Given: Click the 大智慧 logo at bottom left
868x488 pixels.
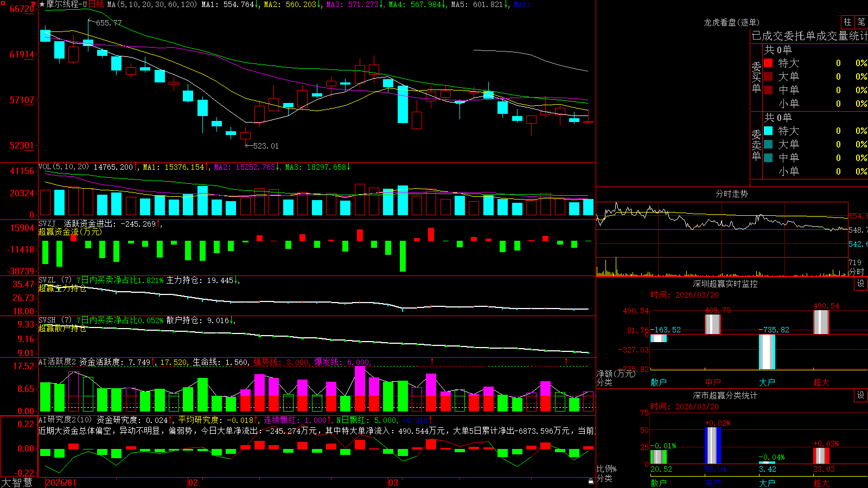Looking at the screenshot, I should [x=17, y=483].
